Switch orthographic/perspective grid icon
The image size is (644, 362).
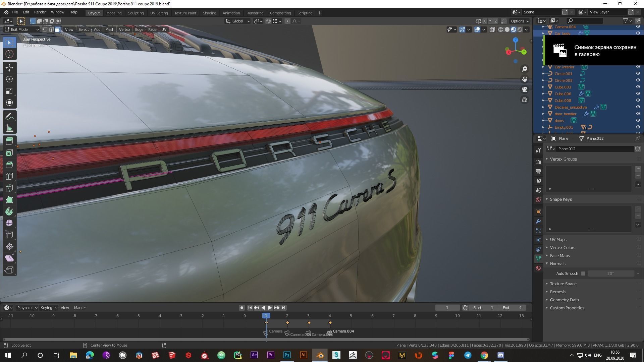pyautogui.click(x=525, y=100)
